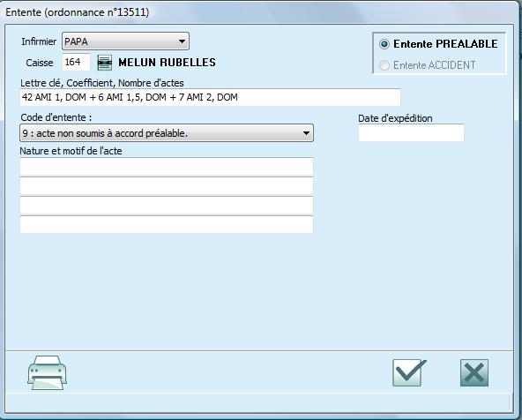Click the fourth Nature et motif line
The image size is (522, 420).
(x=167, y=225)
